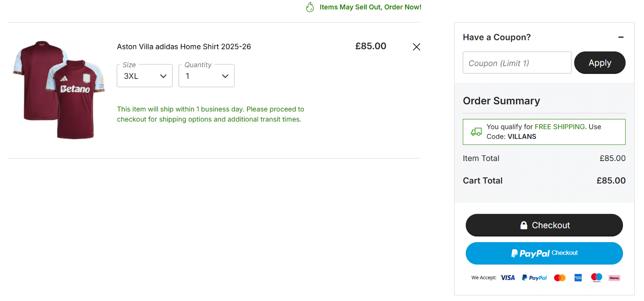Click the free shipping truck icon
The height and width of the screenshot is (301, 644).
[476, 131]
